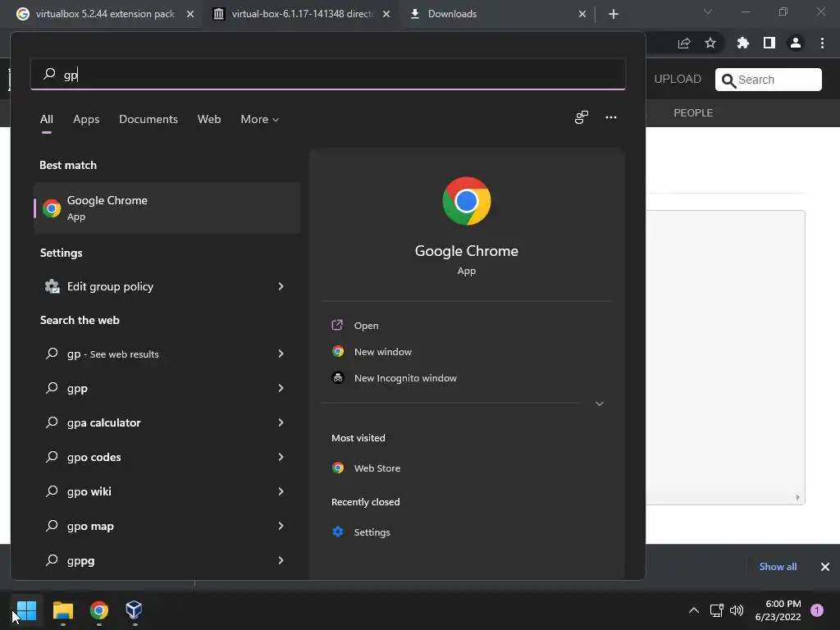Close the Downloads browser tab
Screen dimensions: 840x630
pyautogui.click(x=582, y=14)
